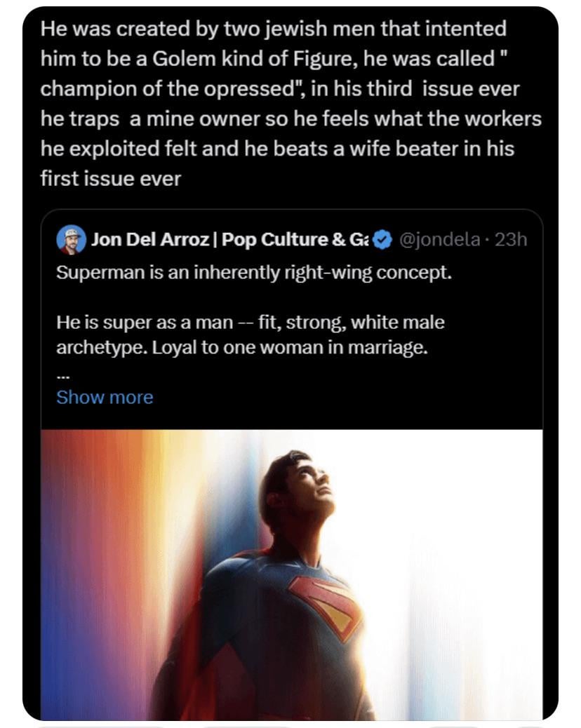581x728 pixels.
Task: Click the "He was created by two jewish men" line
Action: 273,29
